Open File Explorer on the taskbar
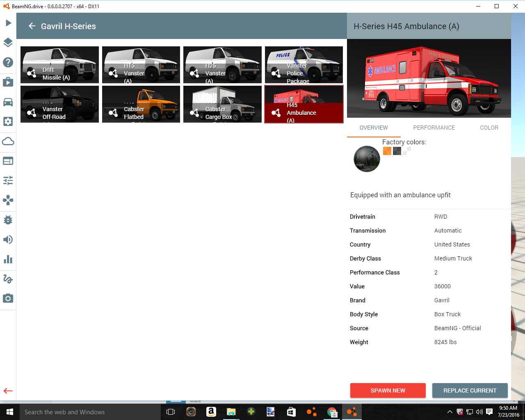The height and width of the screenshot is (420, 525). (231, 412)
